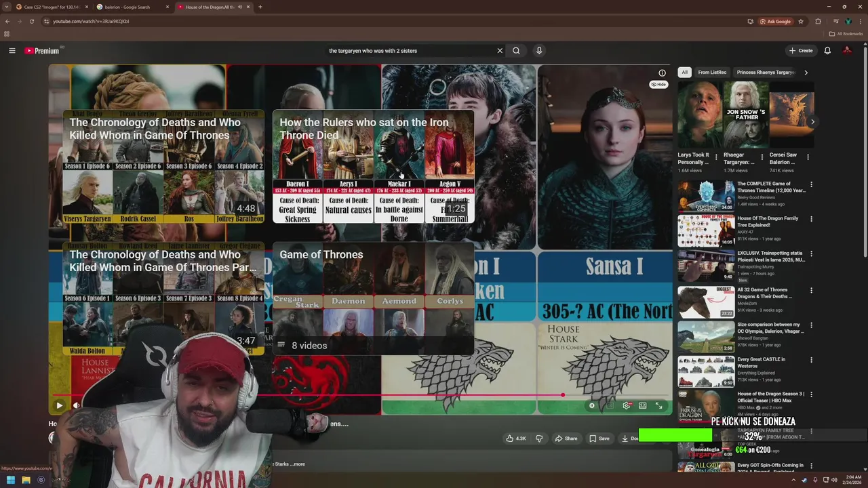Run the search with the magnifier button
This screenshot has width=868, height=488.
(516, 51)
